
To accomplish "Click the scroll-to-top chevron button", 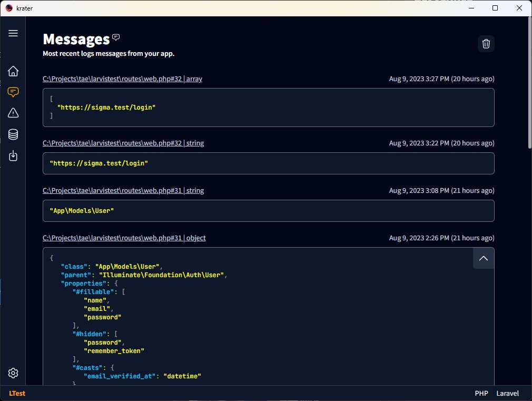I will tap(483, 258).
